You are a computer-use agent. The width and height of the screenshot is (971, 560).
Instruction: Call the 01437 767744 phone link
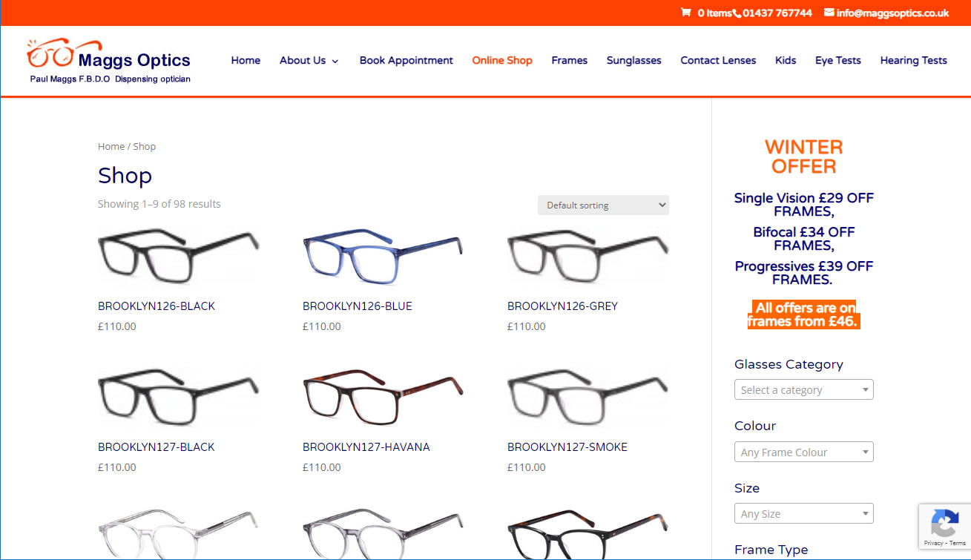(x=777, y=13)
